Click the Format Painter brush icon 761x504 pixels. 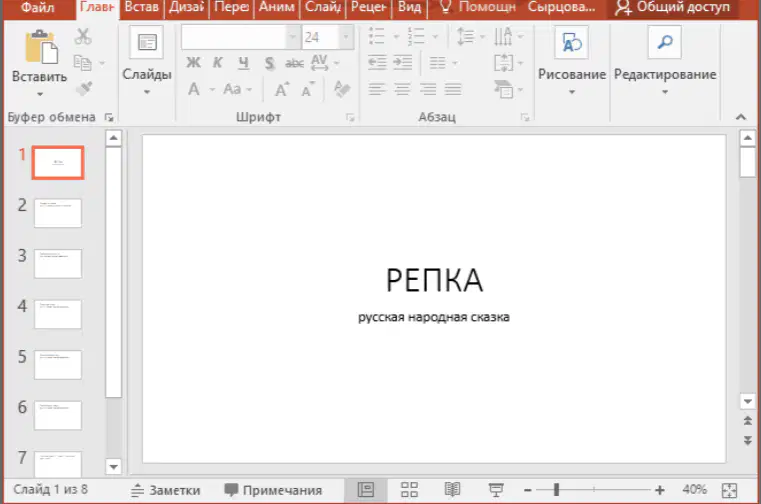click(84, 89)
